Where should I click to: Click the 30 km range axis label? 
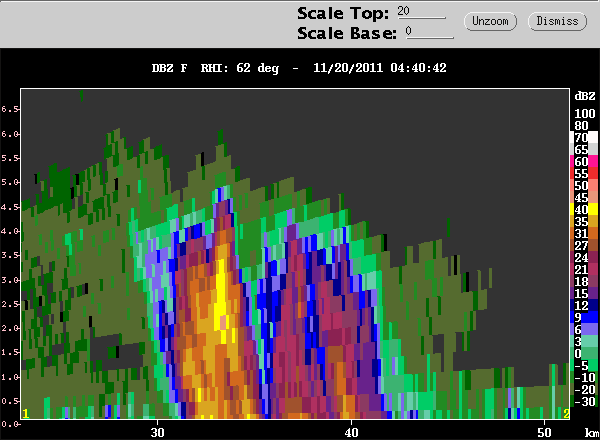[x=157, y=432]
